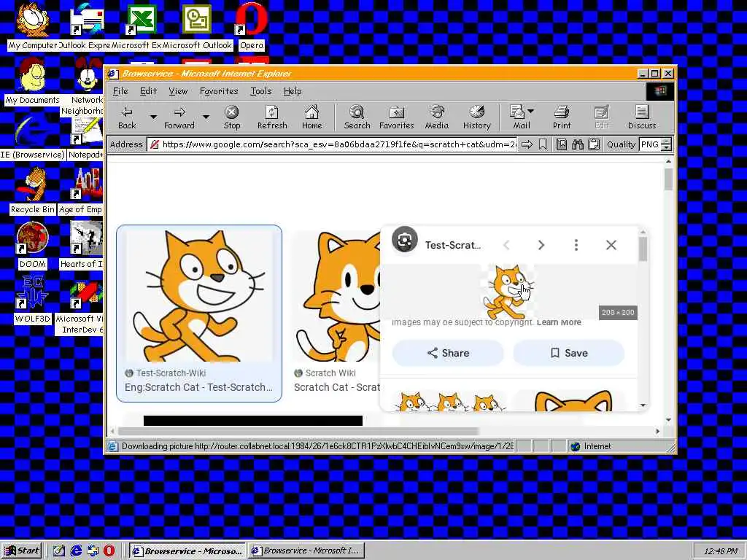The height and width of the screenshot is (560, 747).
Task: Open the View menu
Action: [178, 91]
